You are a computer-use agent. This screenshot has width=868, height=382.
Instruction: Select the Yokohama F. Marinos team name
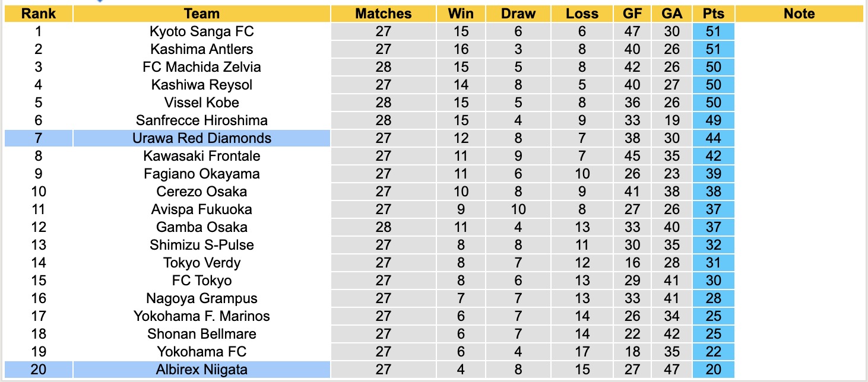202,316
